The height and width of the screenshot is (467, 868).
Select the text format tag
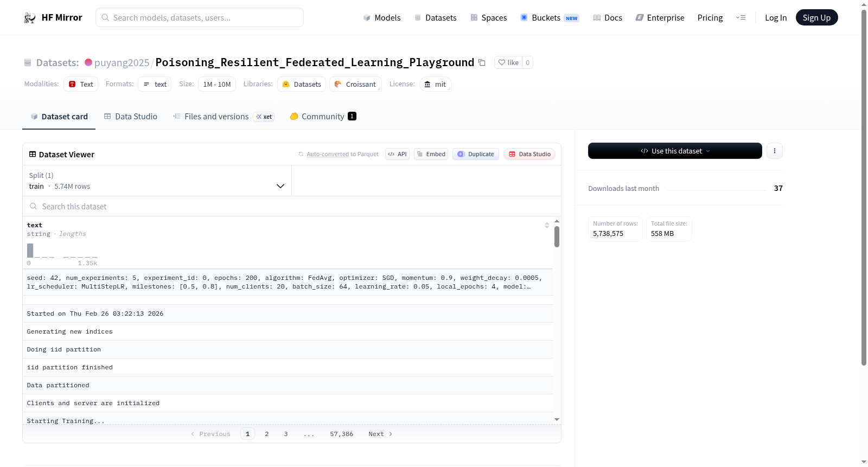tap(155, 84)
